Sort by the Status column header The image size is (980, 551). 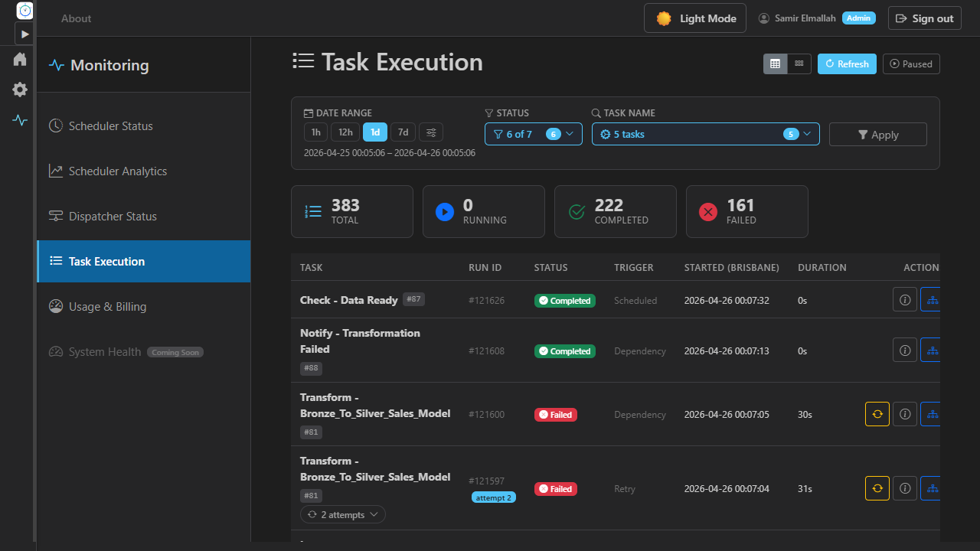[x=551, y=267]
